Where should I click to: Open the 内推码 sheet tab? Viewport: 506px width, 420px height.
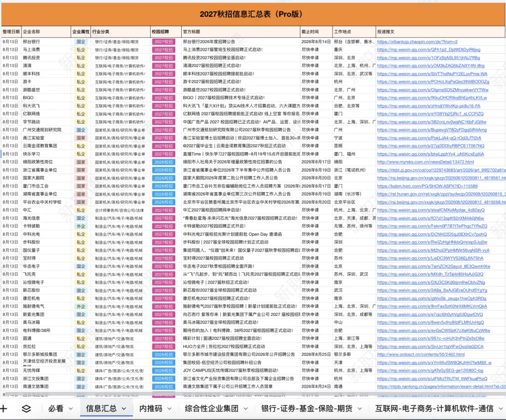coord(151,408)
